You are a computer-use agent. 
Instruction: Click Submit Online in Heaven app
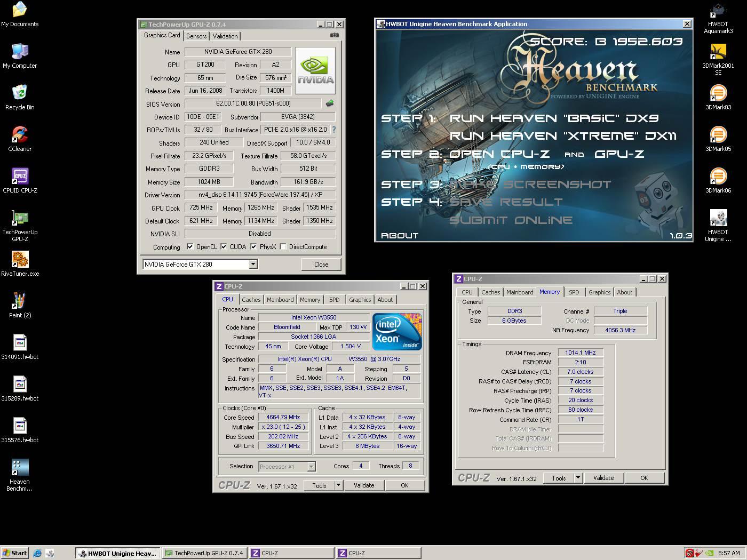(x=511, y=220)
